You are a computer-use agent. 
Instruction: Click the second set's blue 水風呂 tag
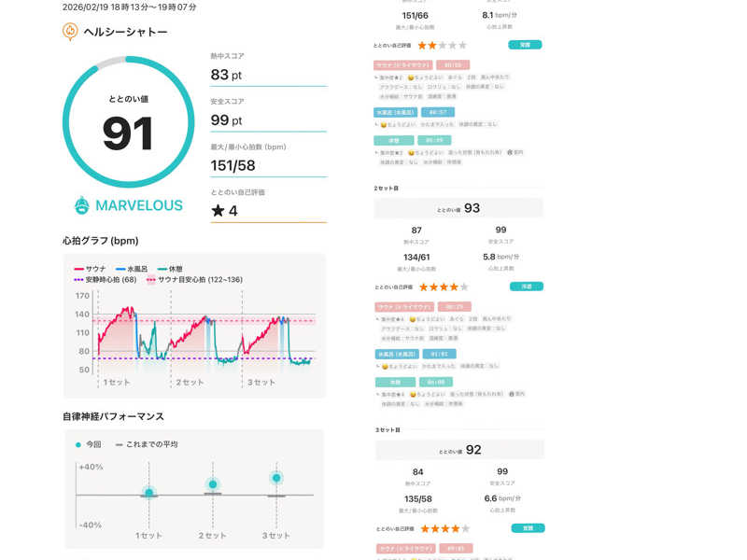[x=396, y=354]
